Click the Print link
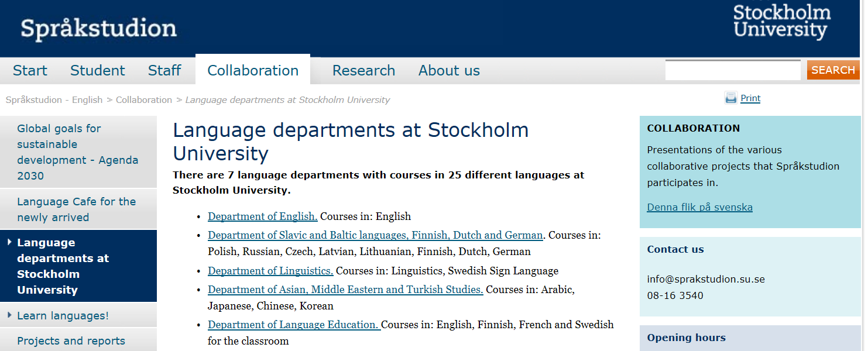The width and height of the screenshot is (868, 351). coord(750,98)
